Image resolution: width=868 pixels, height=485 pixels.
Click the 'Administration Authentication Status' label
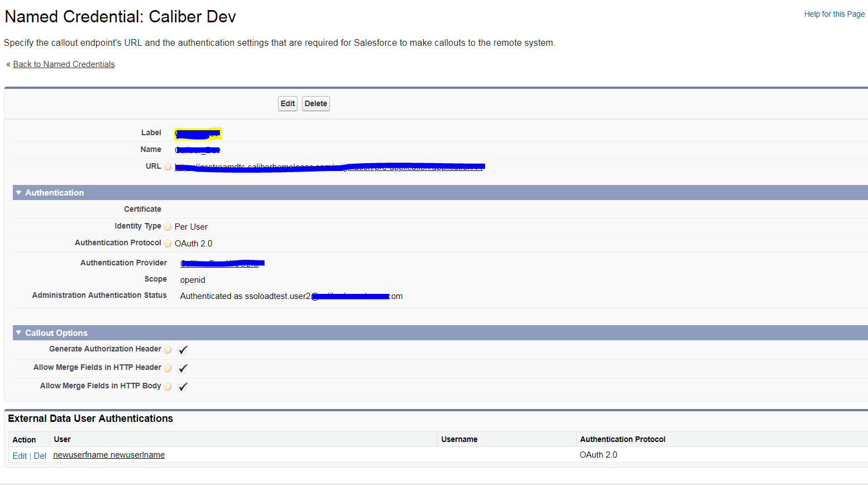click(99, 295)
